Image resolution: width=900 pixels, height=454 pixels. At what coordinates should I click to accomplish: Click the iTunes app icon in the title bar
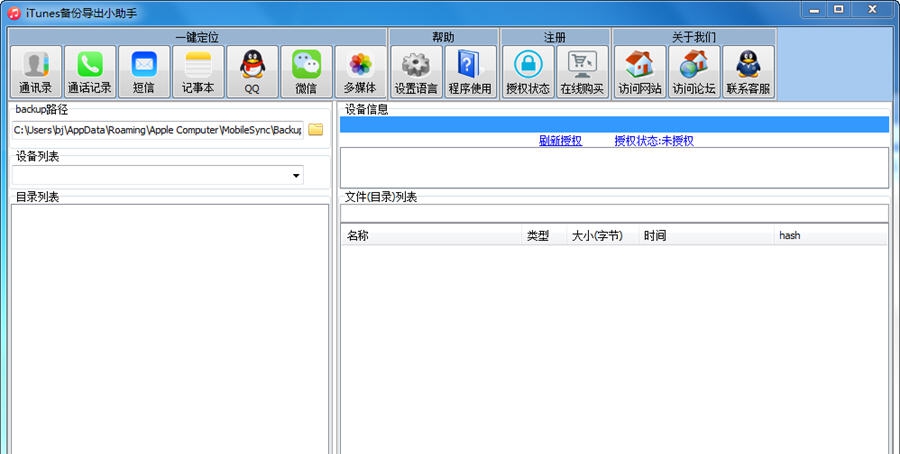14,13
